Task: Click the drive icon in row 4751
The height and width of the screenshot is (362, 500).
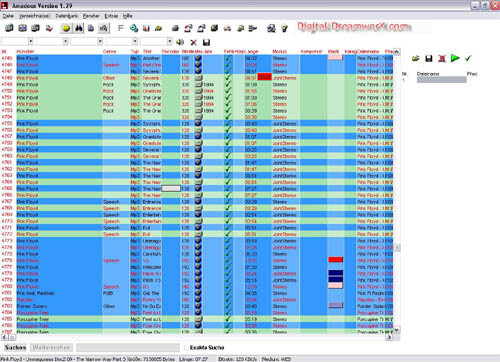Action: 199,97
